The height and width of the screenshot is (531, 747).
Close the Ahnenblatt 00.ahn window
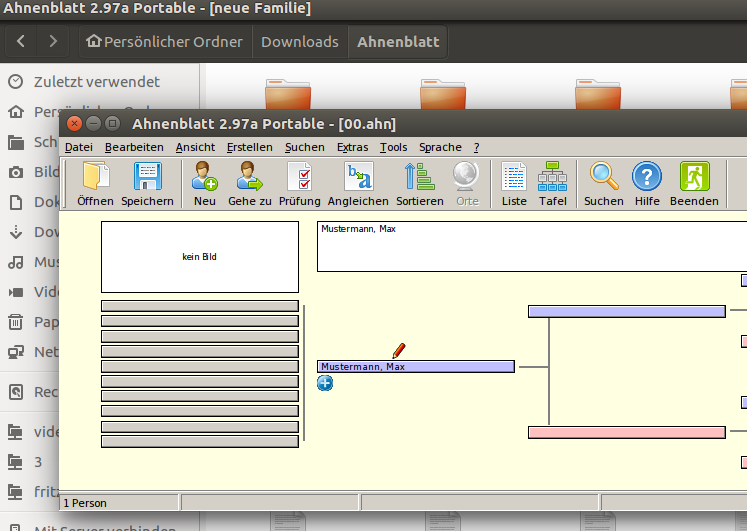click(x=74, y=124)
